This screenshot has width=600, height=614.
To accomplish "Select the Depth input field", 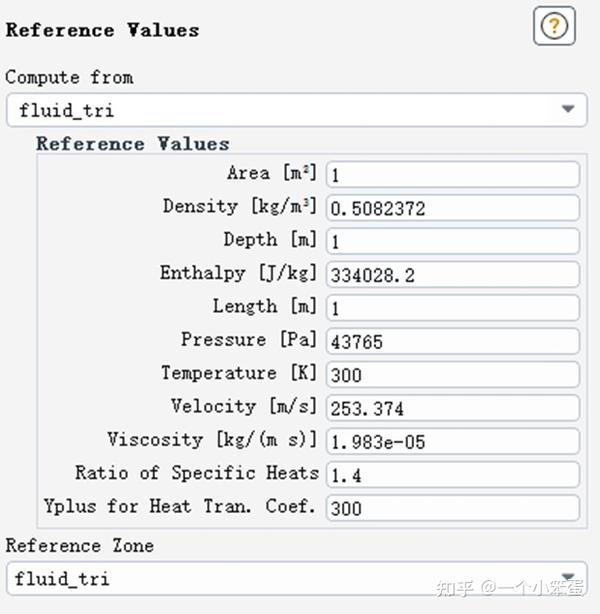I will pyautogui.click(x=452, y=241).
